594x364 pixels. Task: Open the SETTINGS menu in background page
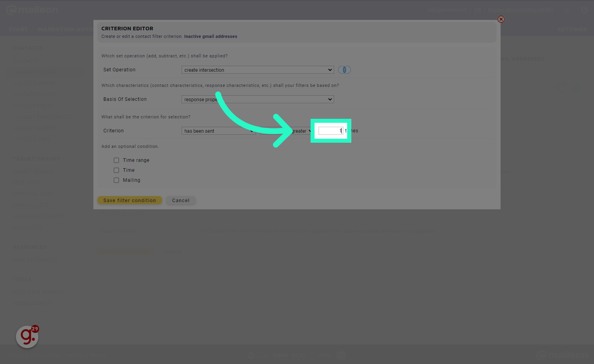[x=572, y=30]
